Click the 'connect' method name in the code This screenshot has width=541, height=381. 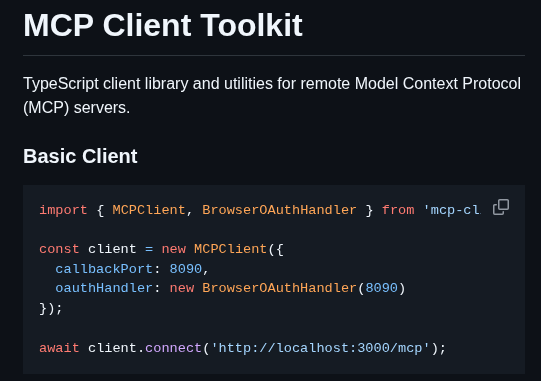coord(173,348)
